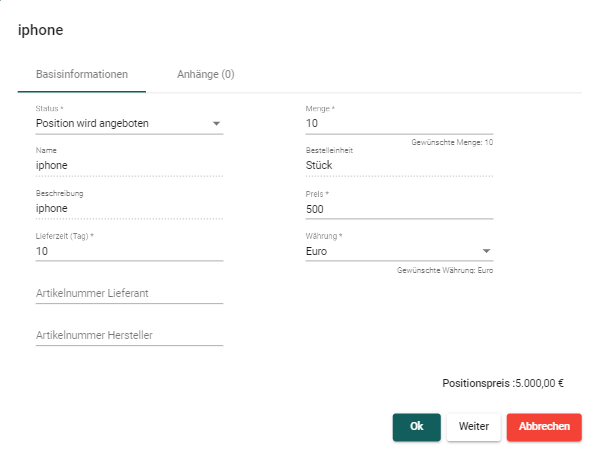The image size is (597, 451).
Task: Open the Währung dropdown arrow
Action: [486, 251]
